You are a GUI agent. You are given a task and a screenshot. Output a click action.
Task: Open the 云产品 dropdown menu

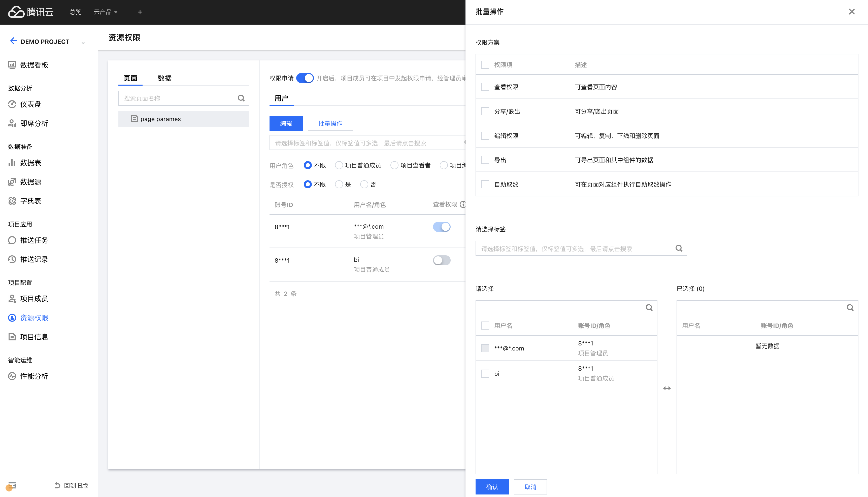(x=106, y=12)
